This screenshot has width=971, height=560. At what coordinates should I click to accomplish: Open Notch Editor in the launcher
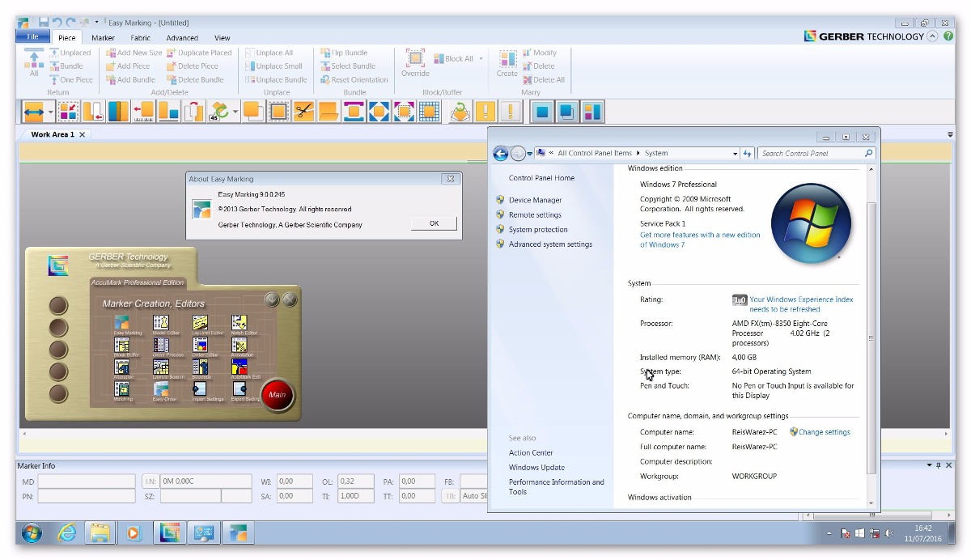[239, 324]
